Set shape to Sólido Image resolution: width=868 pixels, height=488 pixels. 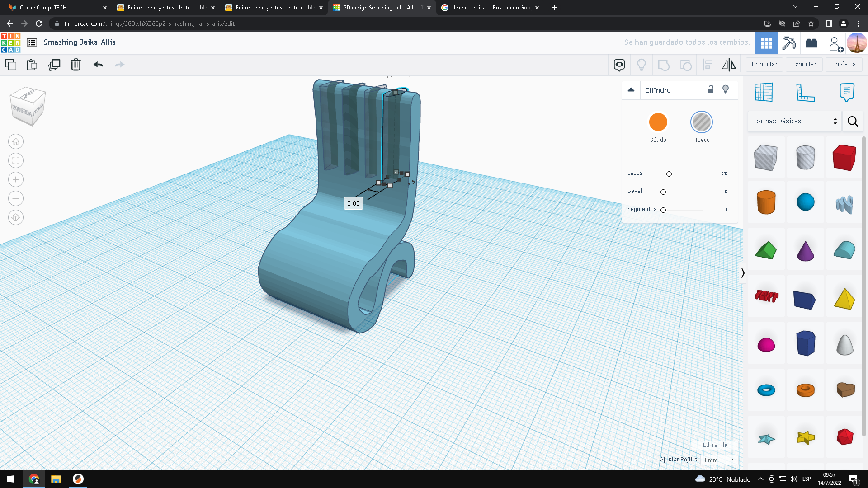coord(658,122)
